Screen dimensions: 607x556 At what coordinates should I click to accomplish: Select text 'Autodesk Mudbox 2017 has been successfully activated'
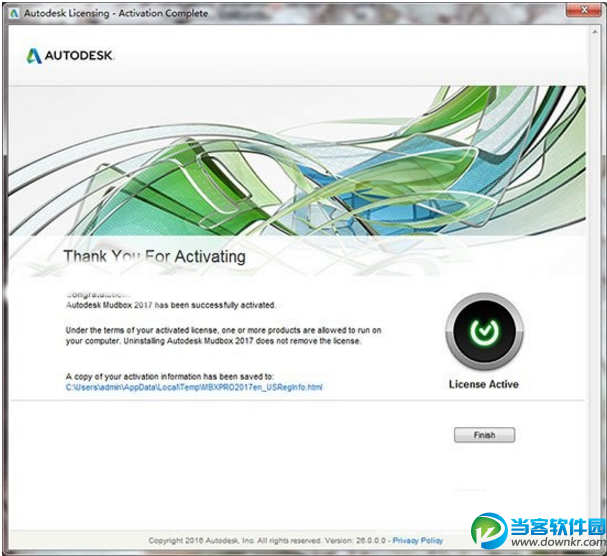point(171,305)
